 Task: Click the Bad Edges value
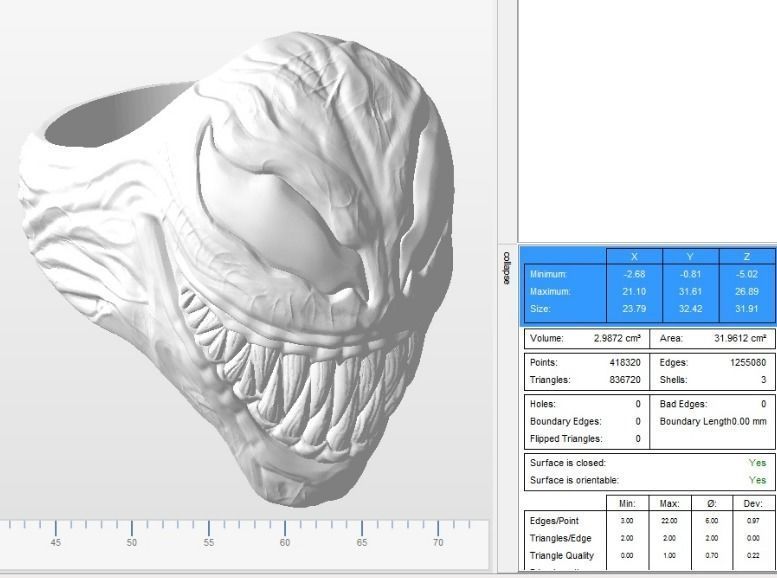764,404
